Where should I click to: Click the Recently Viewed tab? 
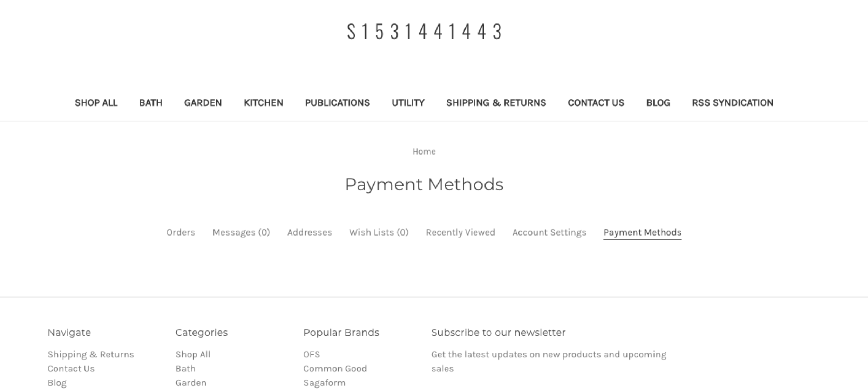[460, 232]
